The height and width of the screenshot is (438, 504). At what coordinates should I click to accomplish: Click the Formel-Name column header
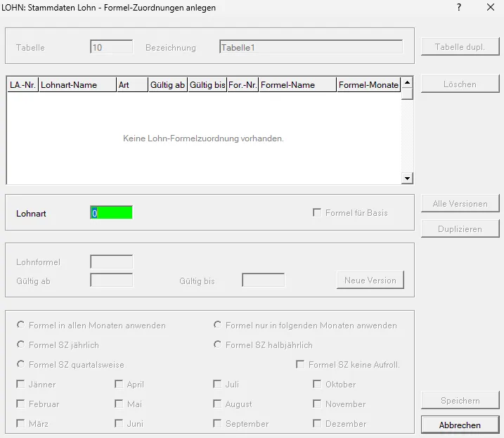point(297,84)
